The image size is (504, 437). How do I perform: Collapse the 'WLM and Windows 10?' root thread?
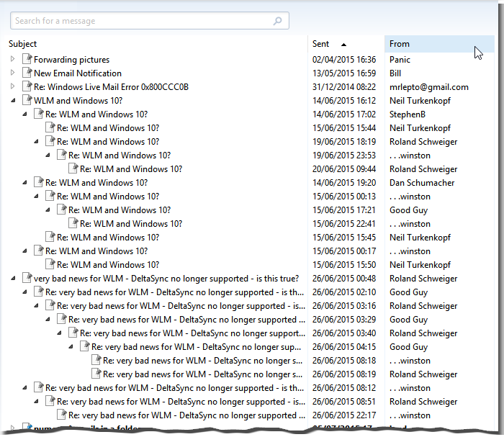(13, 101)
